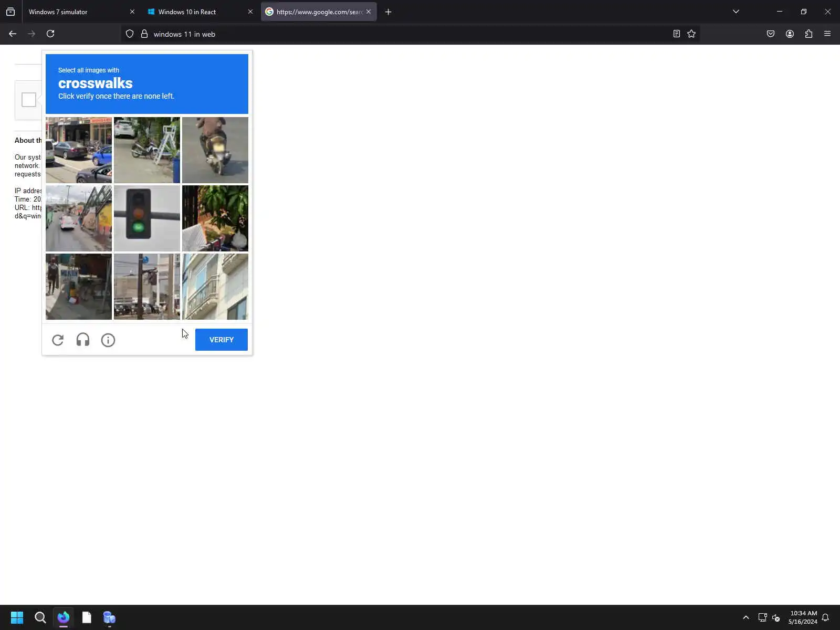This screenshot has width=840, height=630.
Task: Go back to the previous page
Action: coord(13,34)
